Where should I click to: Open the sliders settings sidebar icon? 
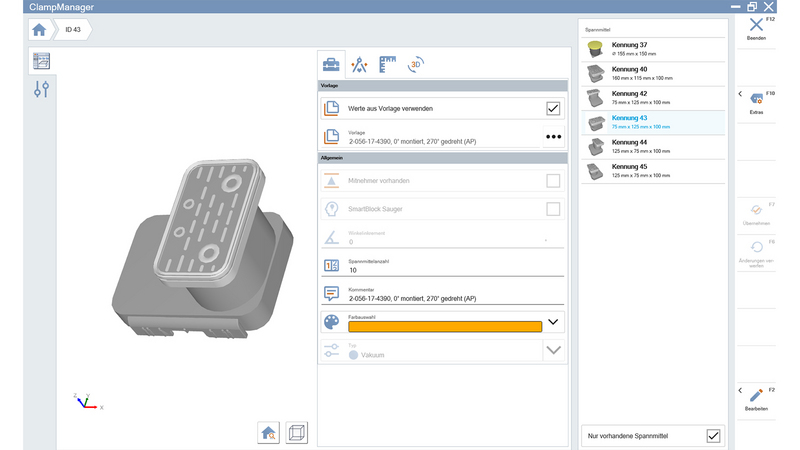tap(41, 90)
